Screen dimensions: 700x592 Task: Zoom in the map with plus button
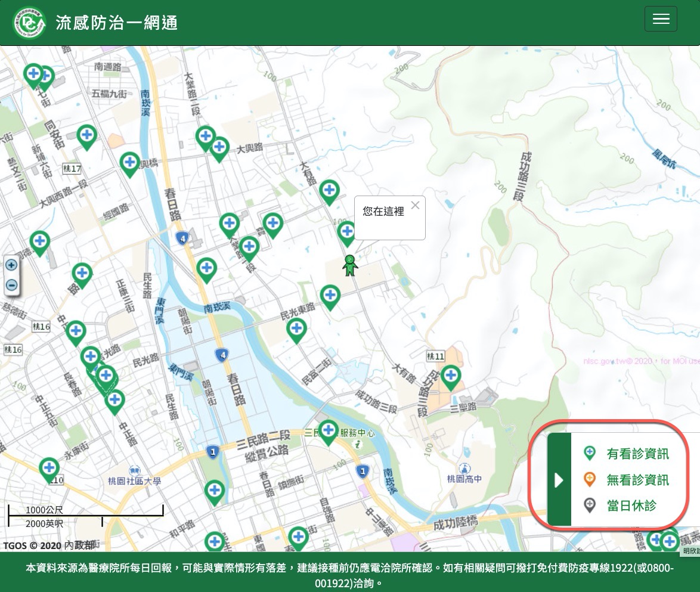point(11,265)
